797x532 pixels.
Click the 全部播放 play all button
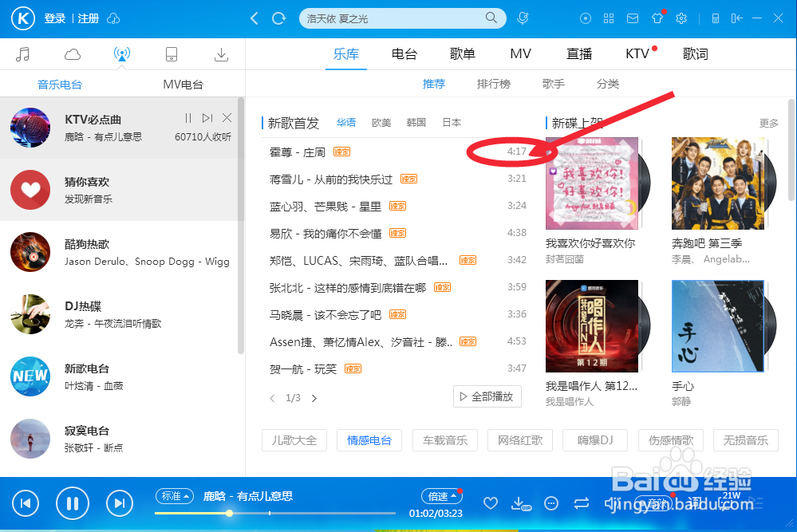[487, 396]
